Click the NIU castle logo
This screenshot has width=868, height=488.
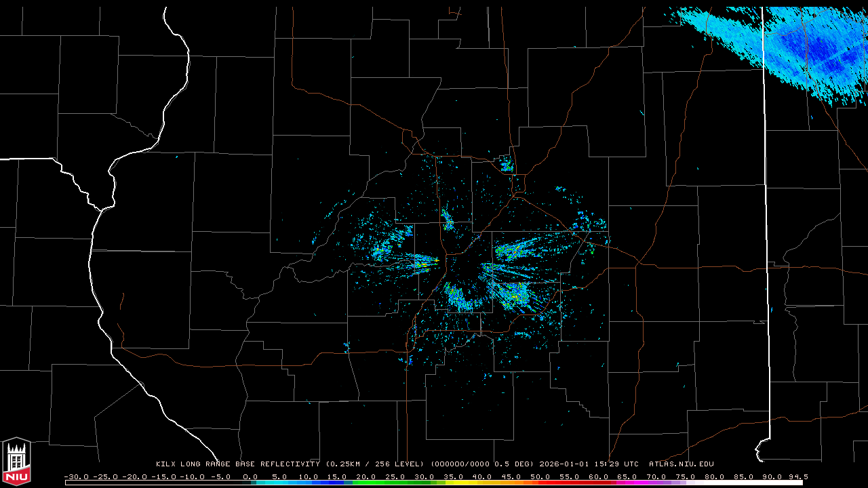(16, 462)
